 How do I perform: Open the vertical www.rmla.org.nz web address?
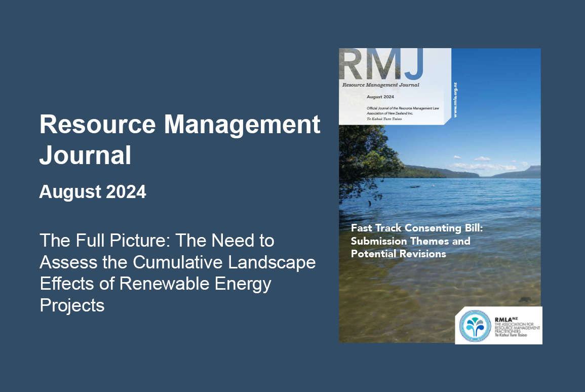click(x=455, y=100)
